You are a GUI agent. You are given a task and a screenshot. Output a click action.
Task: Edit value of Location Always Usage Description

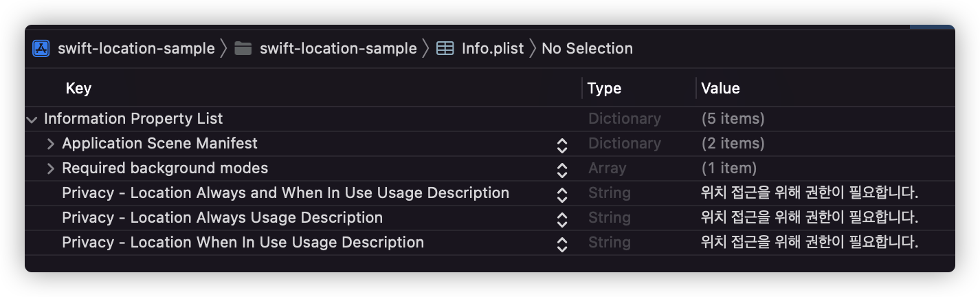coord(810,218)
